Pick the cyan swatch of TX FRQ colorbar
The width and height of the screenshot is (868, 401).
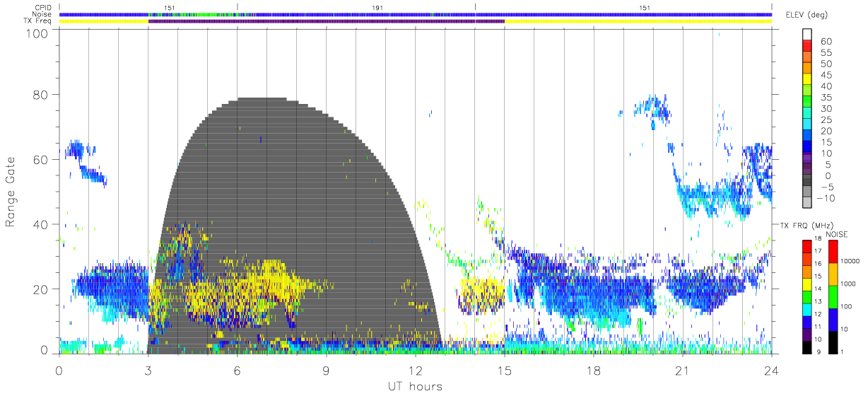(x=807, y=309)
